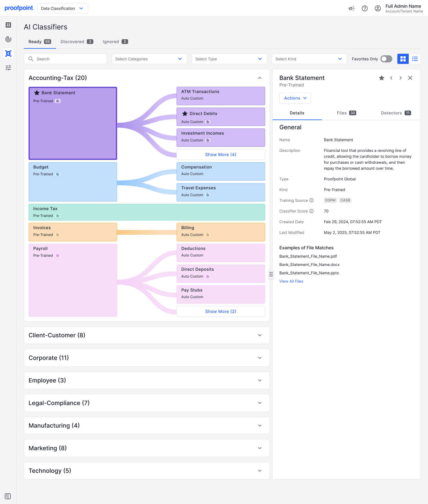Open the help question mark icon

coord(365,8)
